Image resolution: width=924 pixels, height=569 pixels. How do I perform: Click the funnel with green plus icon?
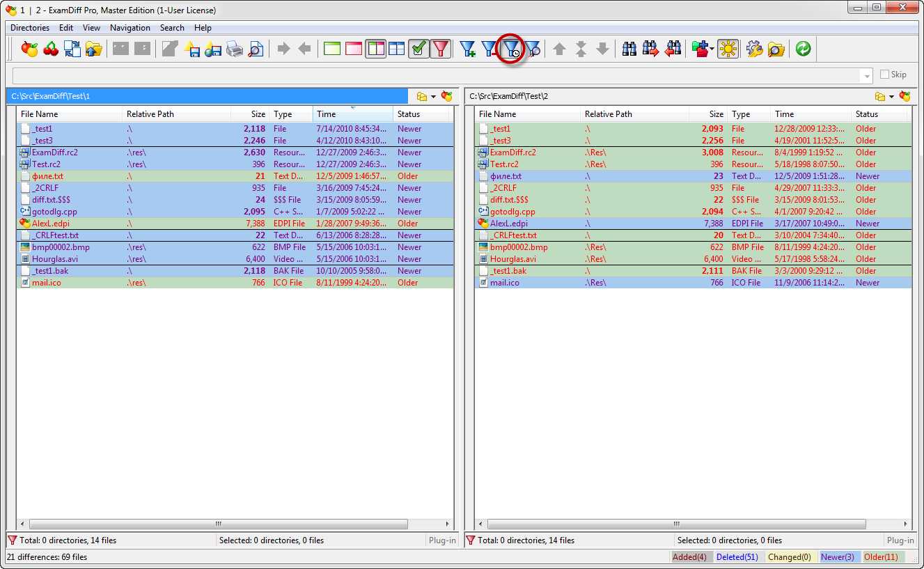pos(468,49)
